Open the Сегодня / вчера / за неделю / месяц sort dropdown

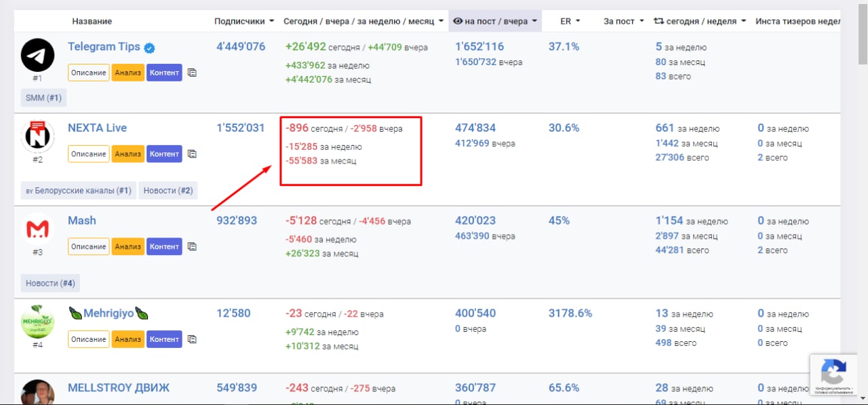pyautogui.click(x=363, y=21)
